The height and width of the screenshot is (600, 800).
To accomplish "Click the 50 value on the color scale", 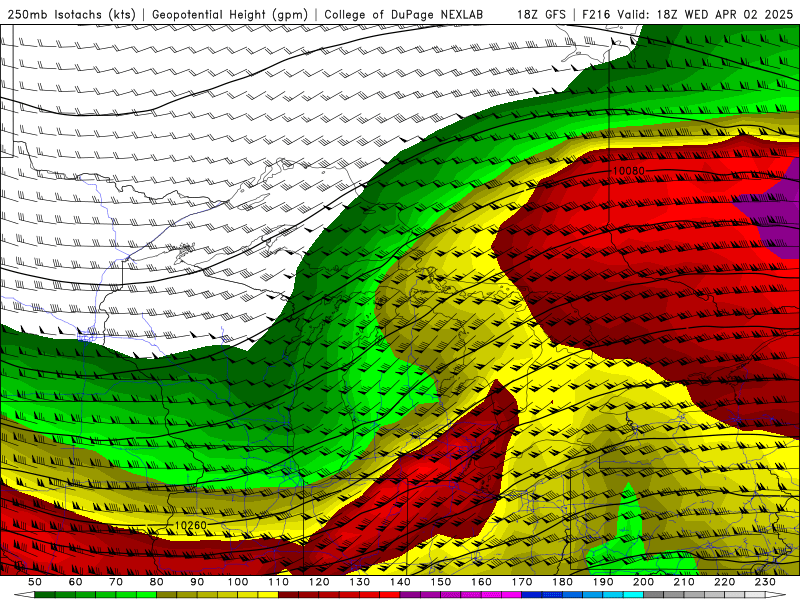I will click(x=35, y=582).
